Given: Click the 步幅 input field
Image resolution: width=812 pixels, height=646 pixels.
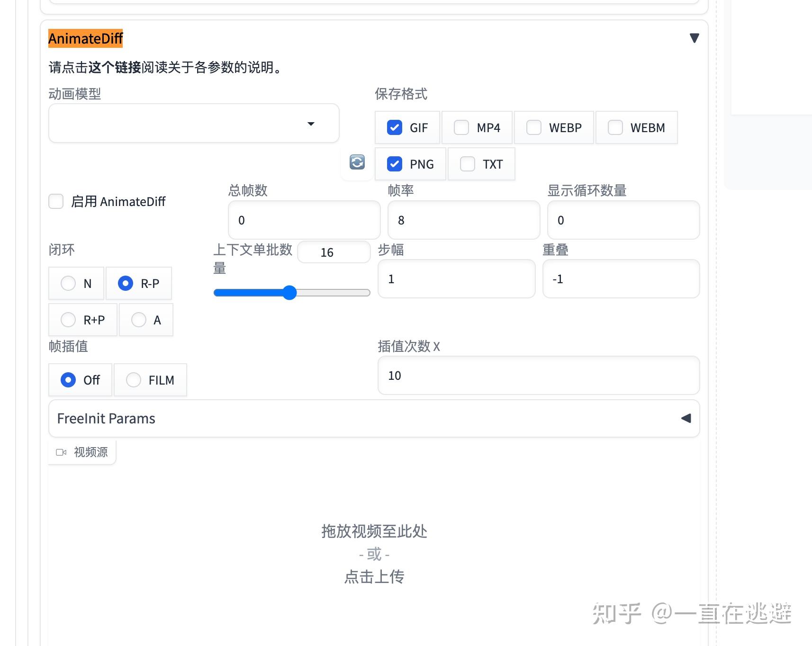Looking at the screenshot, I should coord(457,279).
